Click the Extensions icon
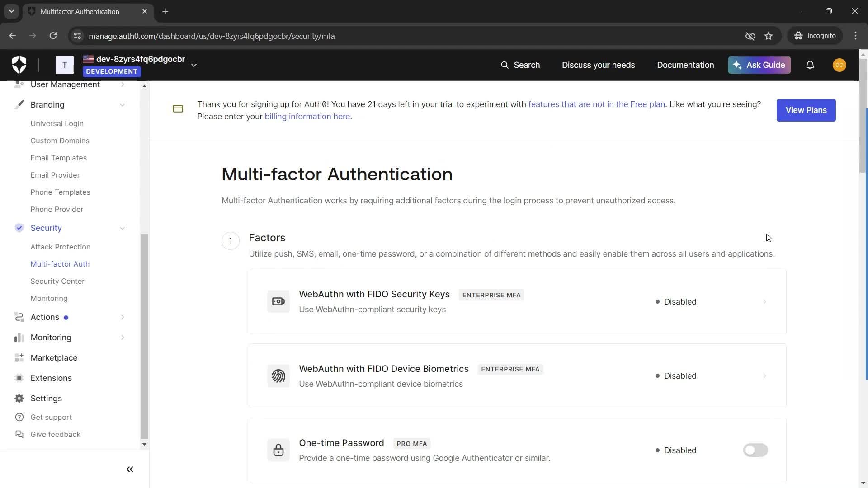The width and height of the screenshot is (868, 488). click(x=19, y=378)
